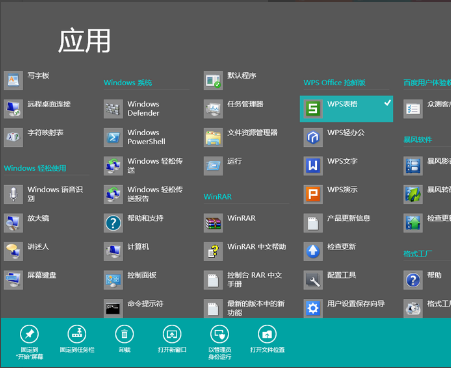Open WinRAR 中文帮助 help file
Image resolution: width=451 pixels, height=368 pixels.
pyautogui.click(x=245, y=251)
